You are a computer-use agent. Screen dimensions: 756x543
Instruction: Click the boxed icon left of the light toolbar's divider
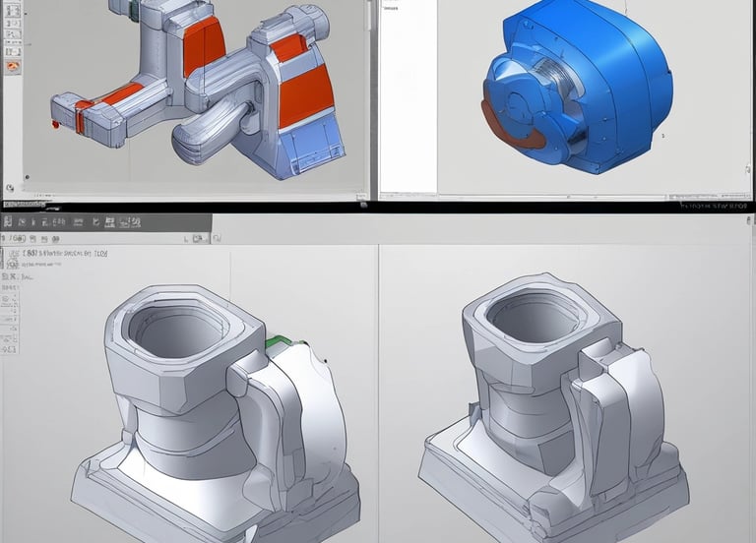tap(198, 238)
